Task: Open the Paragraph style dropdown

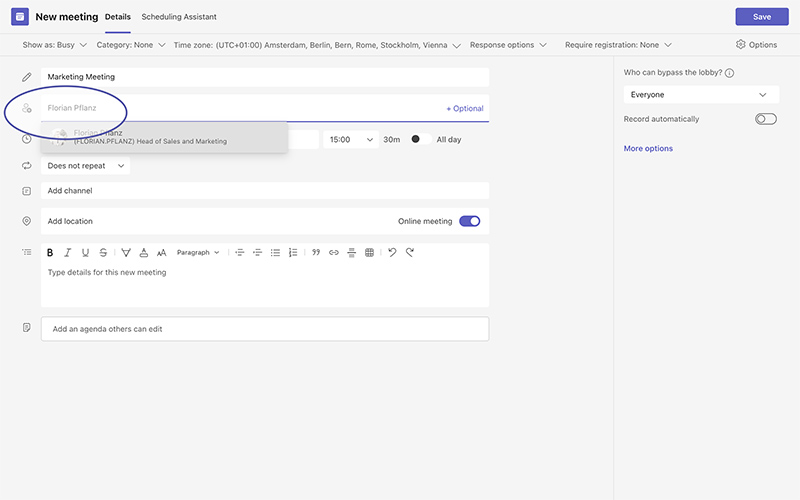Action: (197, 253)
